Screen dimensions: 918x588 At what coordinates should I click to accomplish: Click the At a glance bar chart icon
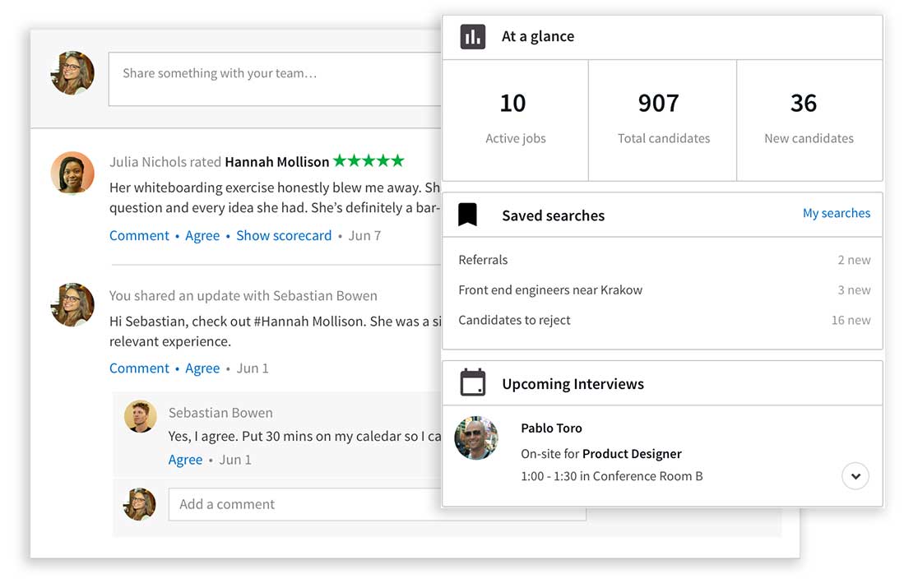(472, 37)
